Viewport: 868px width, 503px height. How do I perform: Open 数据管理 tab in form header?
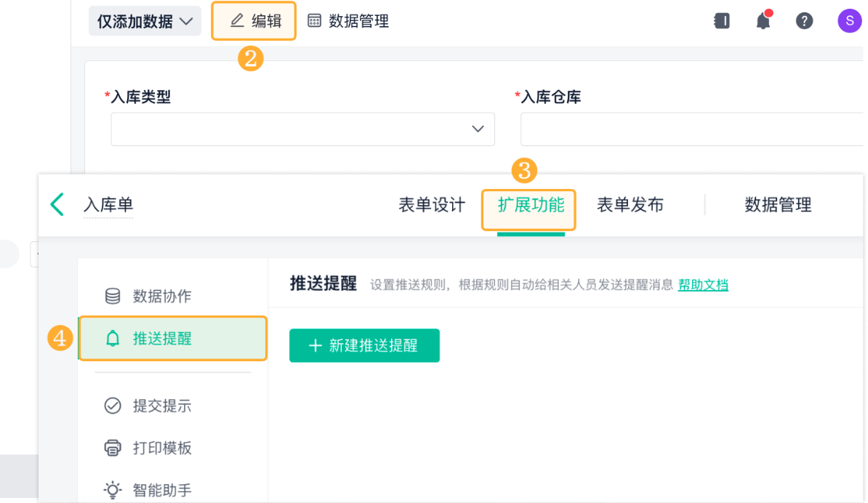coord(778,205)
